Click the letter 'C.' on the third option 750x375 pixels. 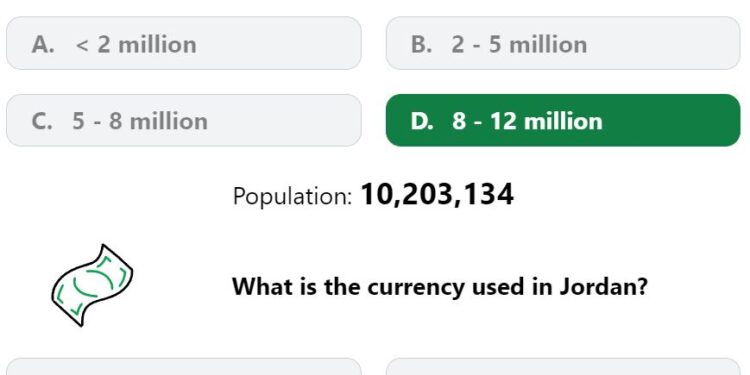coord(42,121)
